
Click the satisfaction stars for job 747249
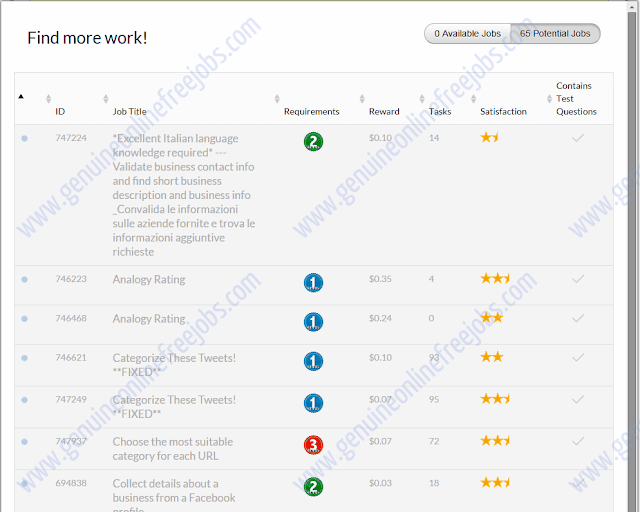[x=495, y=398]
